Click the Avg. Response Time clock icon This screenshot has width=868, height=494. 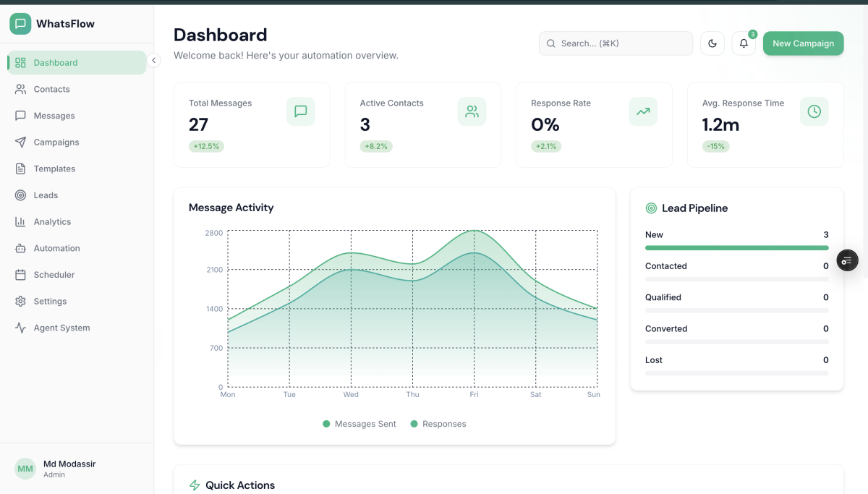814,111
